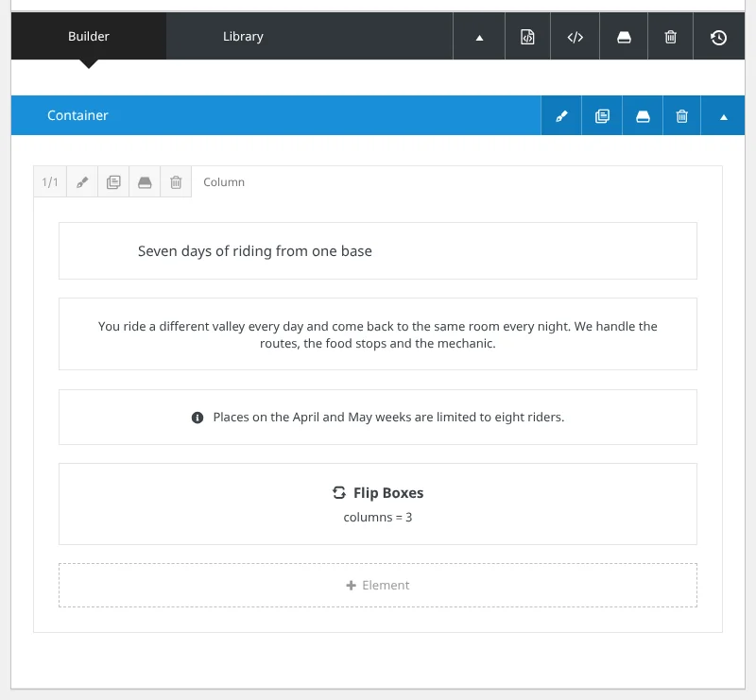Switch to the Builder tab
The image size is (756, 700).
89,36
